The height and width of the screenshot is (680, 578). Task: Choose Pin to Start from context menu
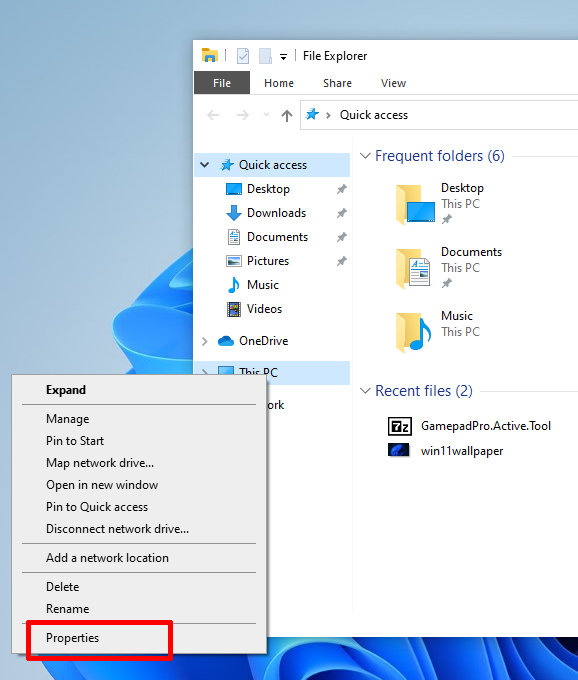click(x=139, y=441)
